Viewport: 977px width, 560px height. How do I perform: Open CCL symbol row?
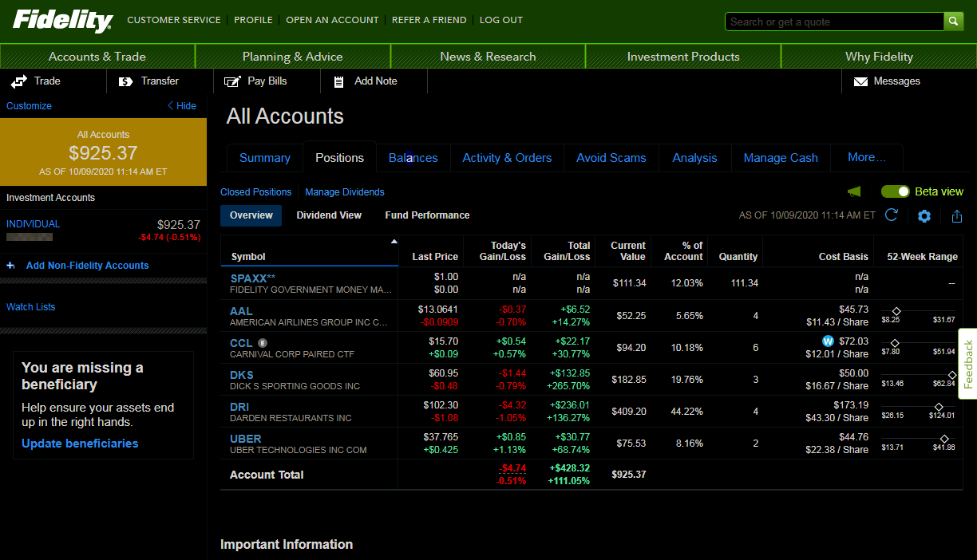coord(241,343)
